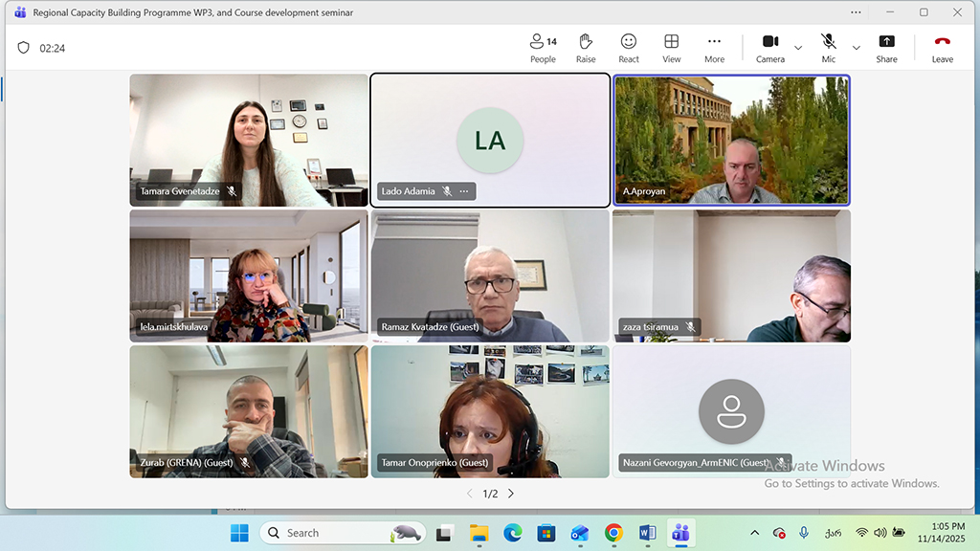Click the shield security icon
Viewport: 980px width, 551px height.
(x=24, y=48)
